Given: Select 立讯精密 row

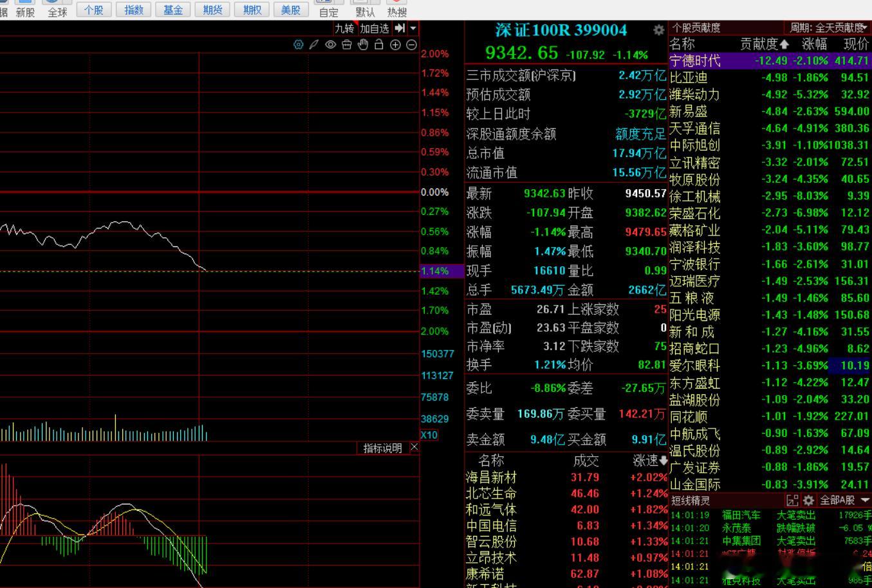Looking at the screenshot, I should point(770,162).
